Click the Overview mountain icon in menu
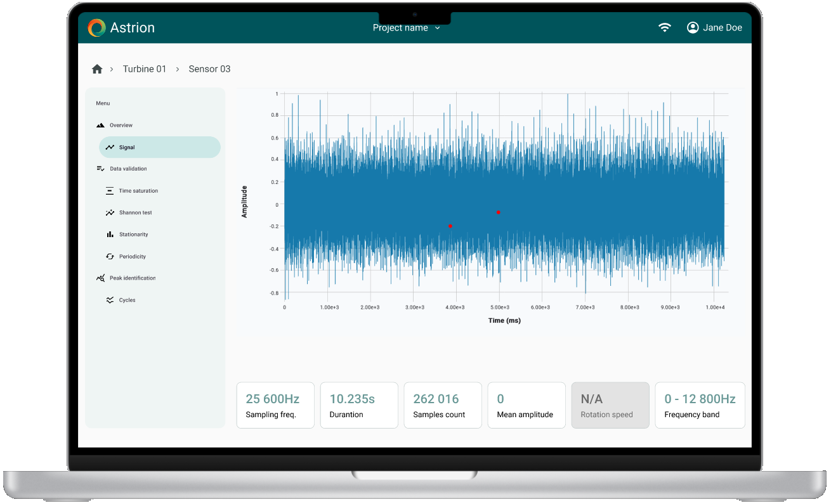Image resolution: width=831 pixels, height=504 pixels. click(100, 126)
